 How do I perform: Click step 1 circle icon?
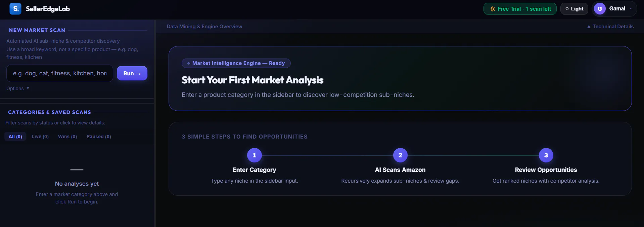(x=254, y=155)
